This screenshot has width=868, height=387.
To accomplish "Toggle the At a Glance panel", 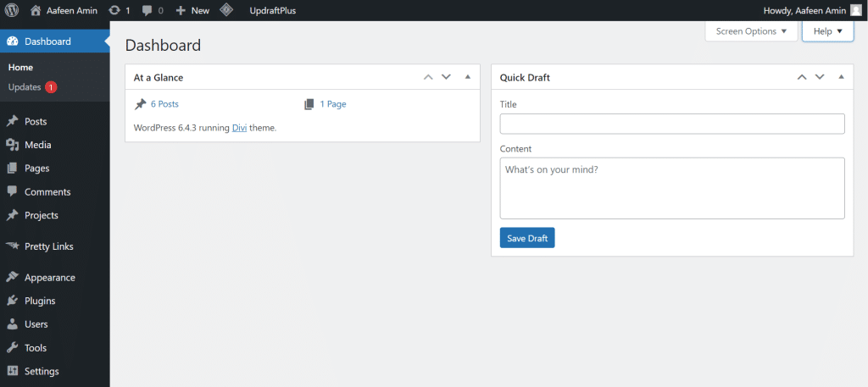I will 467,77.
